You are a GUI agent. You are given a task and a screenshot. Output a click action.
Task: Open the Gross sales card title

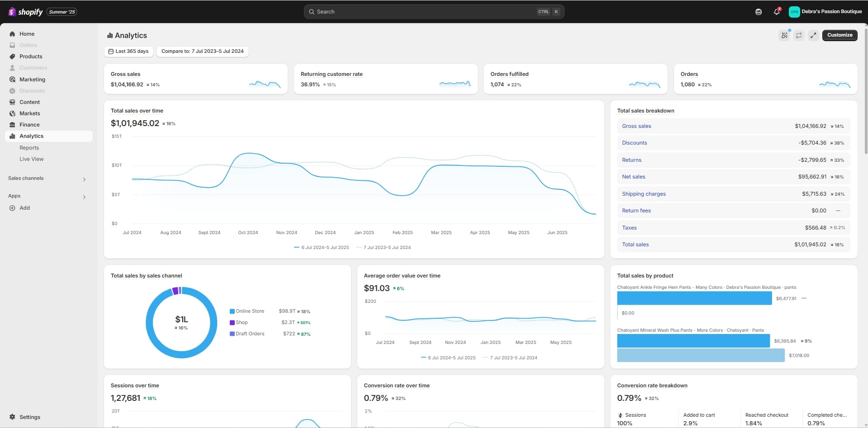pyautogui.click(x=125, y=74)
